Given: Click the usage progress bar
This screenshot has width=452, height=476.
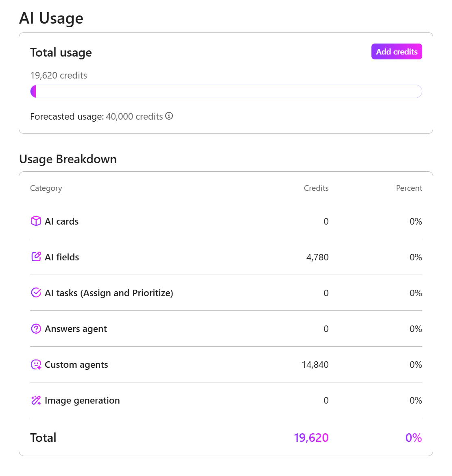Looking at the screenshot, I should coord(226,91).
